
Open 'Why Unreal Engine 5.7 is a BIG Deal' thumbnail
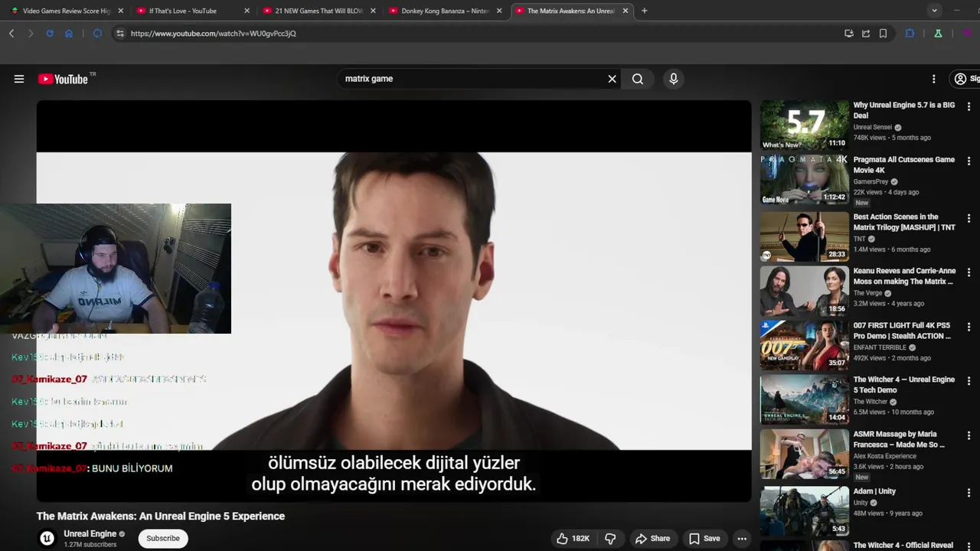click(804, 126)
